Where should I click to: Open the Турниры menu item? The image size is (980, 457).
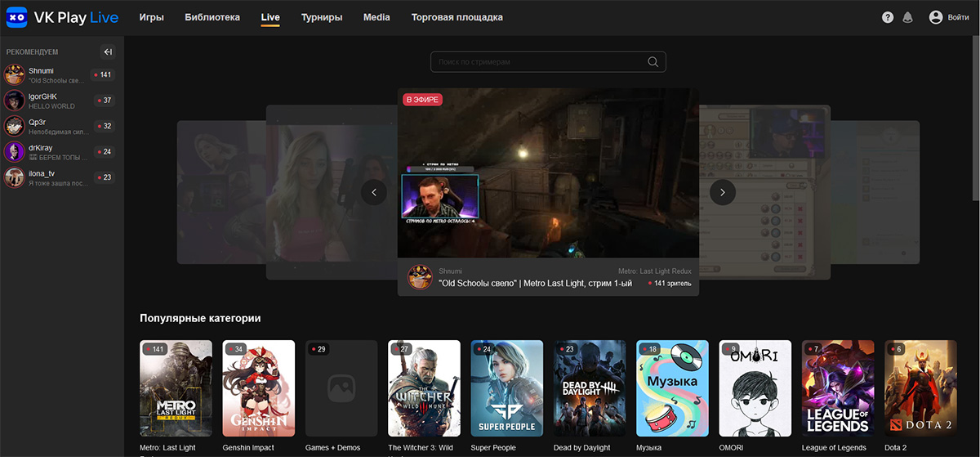[x=322, y=17]
